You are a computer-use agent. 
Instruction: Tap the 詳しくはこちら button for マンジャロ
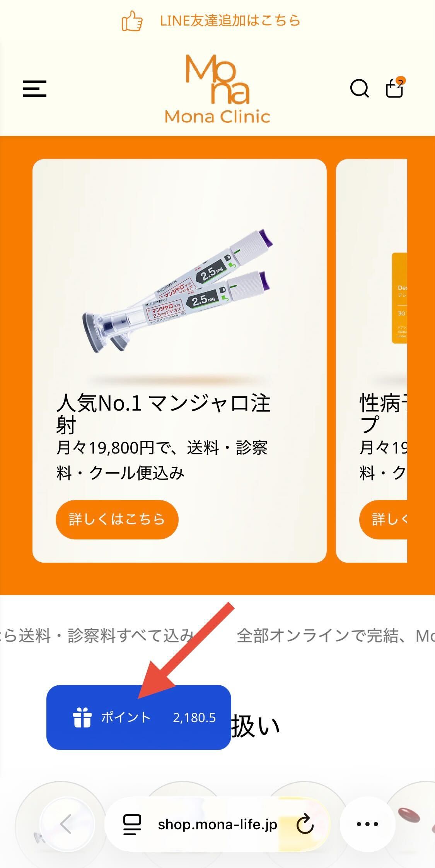117,519
